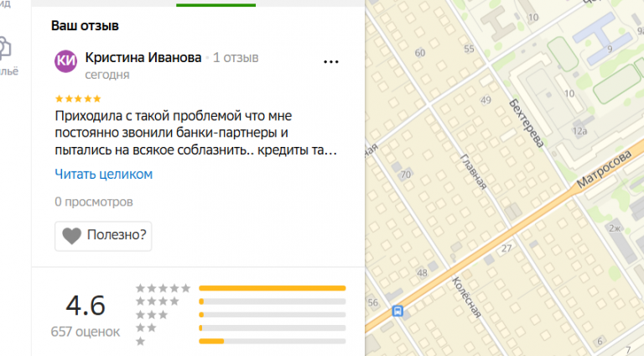Click the Ваш отзыв heading
The width and height of the screenshot is (644, 356).
[x=85, y=25]
